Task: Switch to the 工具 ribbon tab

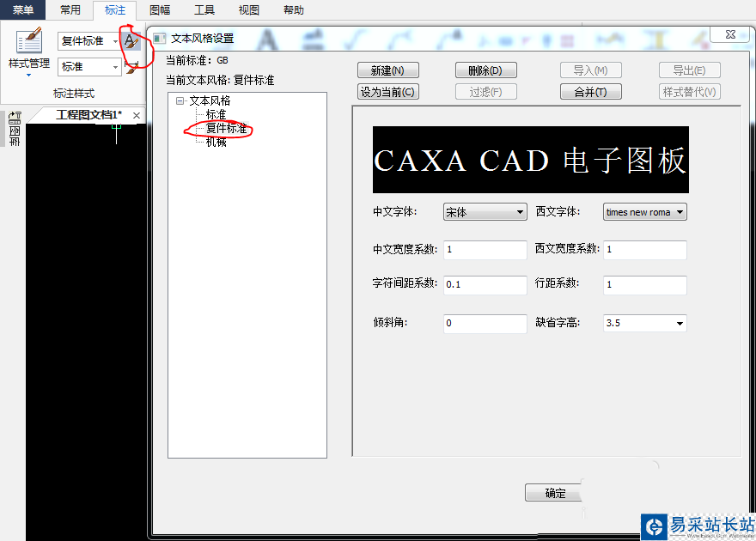Action: 204,9
